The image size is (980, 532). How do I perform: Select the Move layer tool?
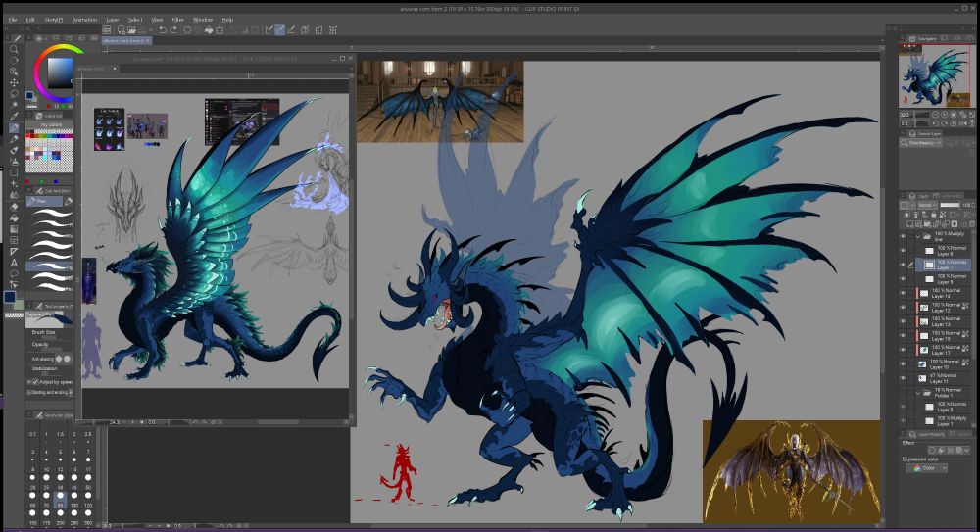(14, 82)
